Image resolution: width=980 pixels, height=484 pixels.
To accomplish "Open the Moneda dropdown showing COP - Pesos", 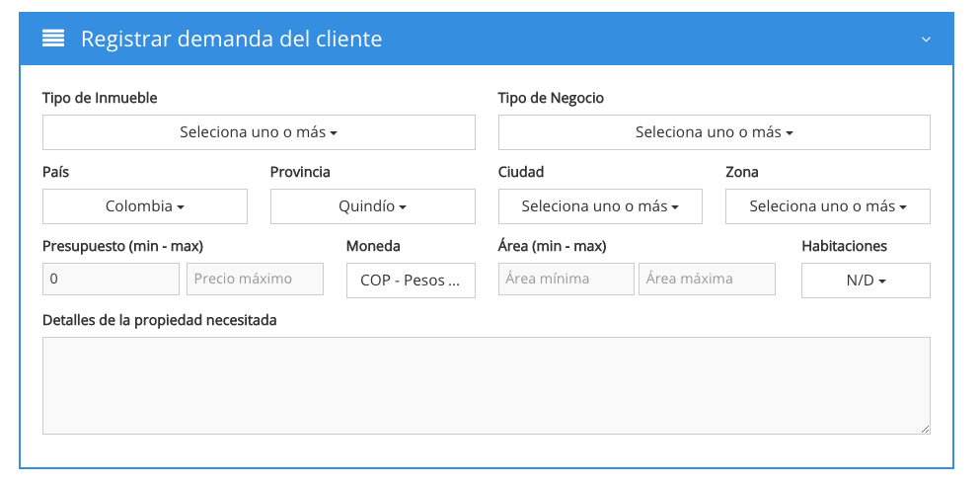I will pyautogui.click(x=411, y=281).
